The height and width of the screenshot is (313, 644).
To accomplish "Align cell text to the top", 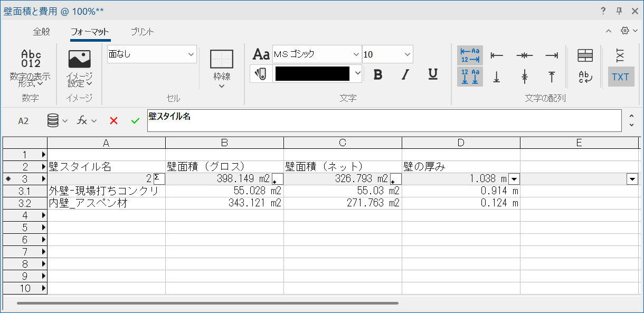I will 552,77.
